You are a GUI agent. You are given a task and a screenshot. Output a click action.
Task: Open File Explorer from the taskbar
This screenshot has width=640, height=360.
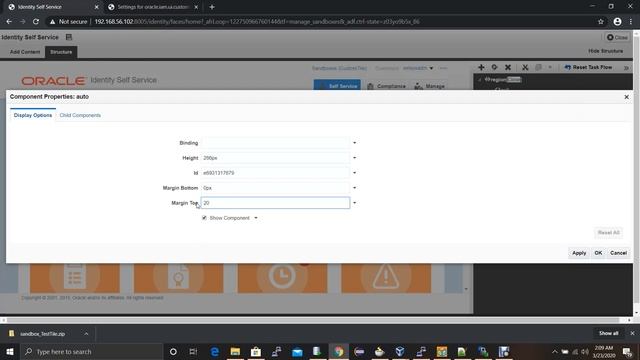[235, 352]
